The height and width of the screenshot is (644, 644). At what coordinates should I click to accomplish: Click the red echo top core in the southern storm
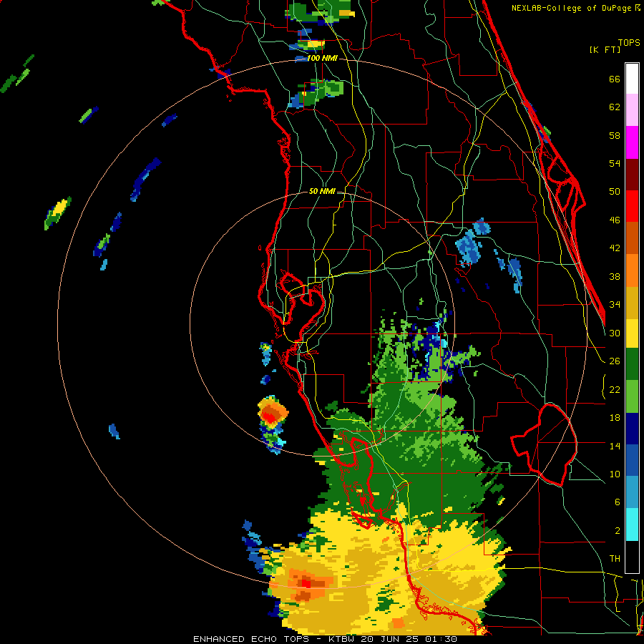[x=306, y=582]
